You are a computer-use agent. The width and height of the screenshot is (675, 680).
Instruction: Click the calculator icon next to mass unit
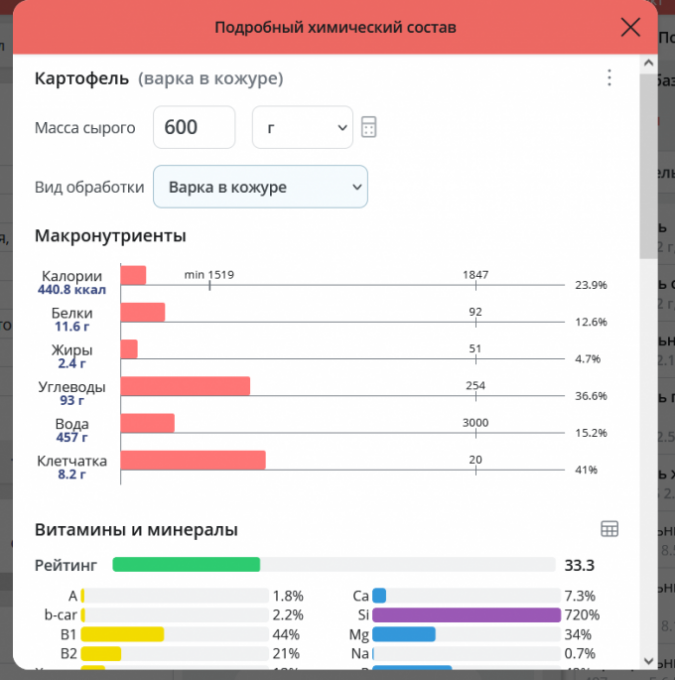[x=369, y=128]
